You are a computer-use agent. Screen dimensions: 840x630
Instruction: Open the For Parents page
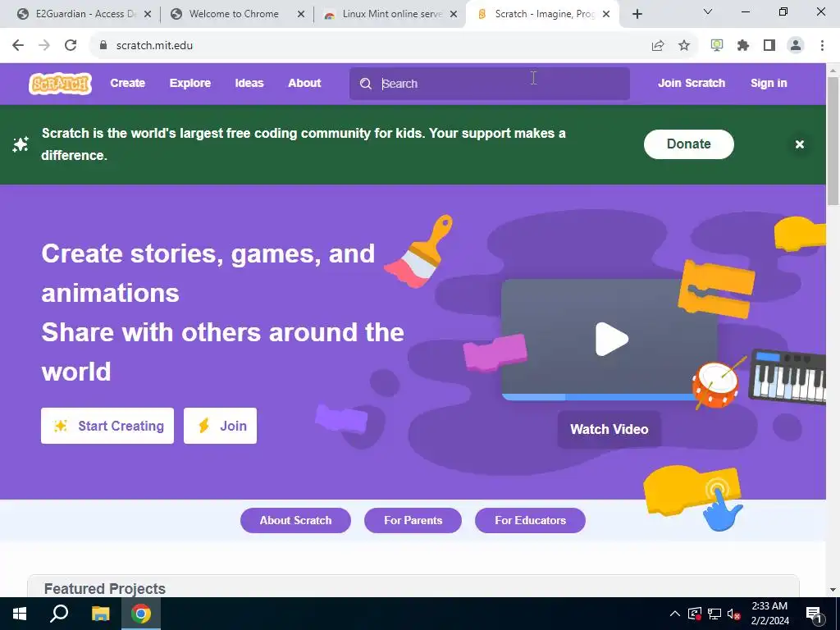point(413,520)
